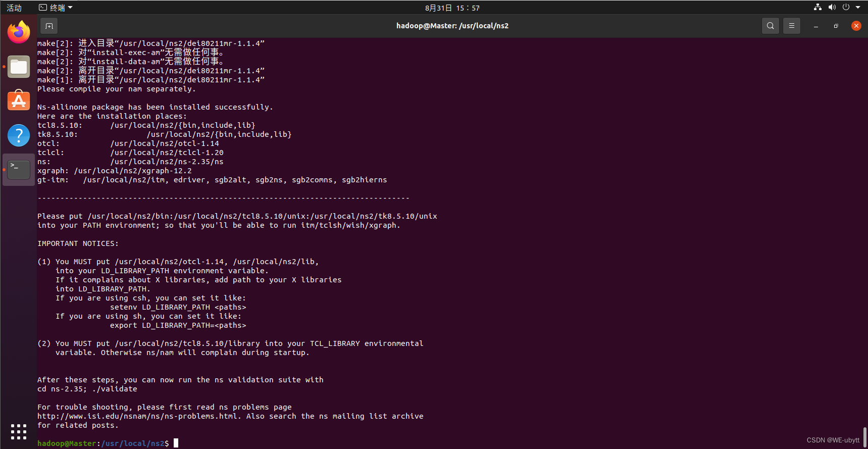Image resolution: width=868 pixels, height=449 pixels.
Task: Click the 'hadoop@Master' prompt text
Action: pos(67,443)
